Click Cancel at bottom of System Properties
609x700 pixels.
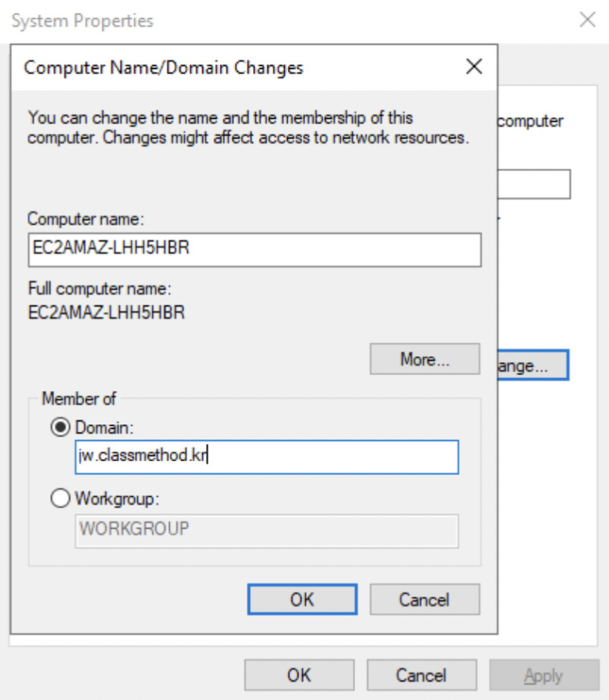(x=421, y=675)
